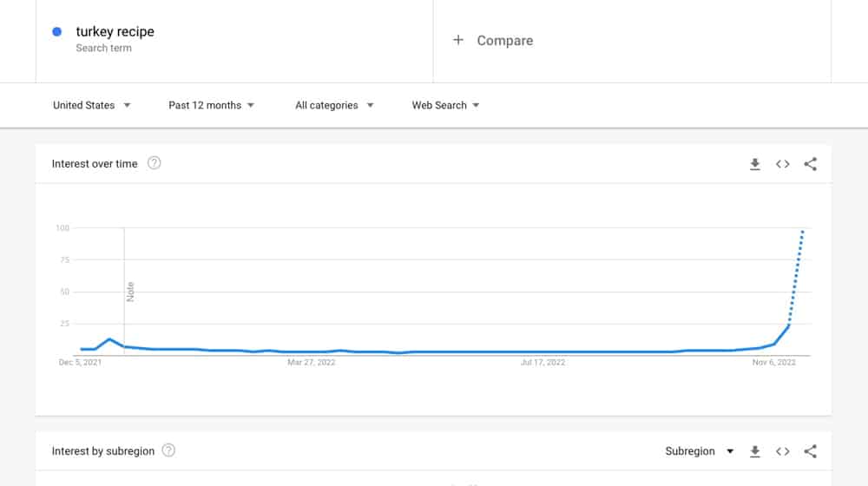Click the plus icon next to Compare
The width and height of the screenshot is (868, 486).
457,40
